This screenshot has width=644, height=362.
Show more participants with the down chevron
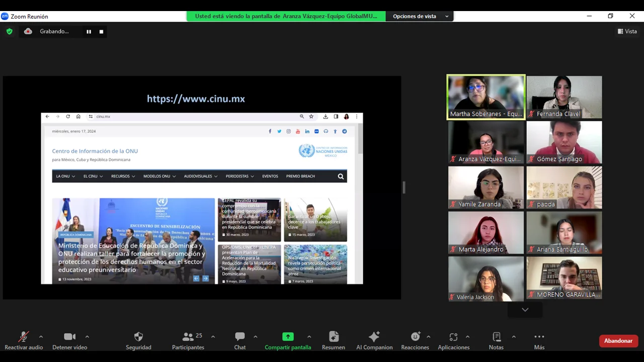[x=525, y=310]
